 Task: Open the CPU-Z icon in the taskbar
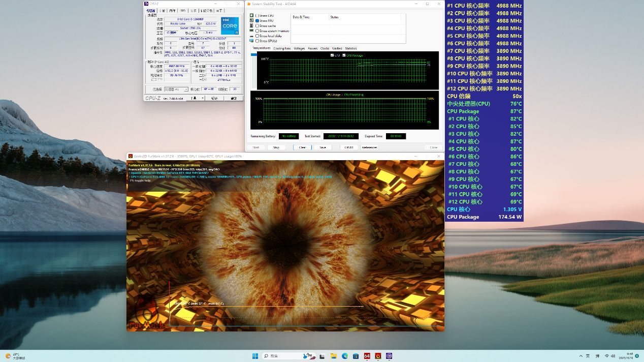click(x=389, y=356)
